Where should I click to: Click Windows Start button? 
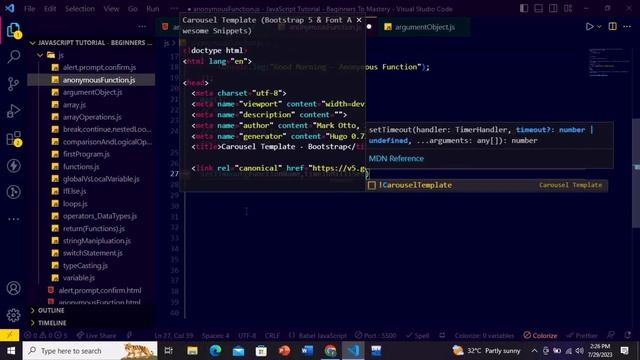(11, 351)
